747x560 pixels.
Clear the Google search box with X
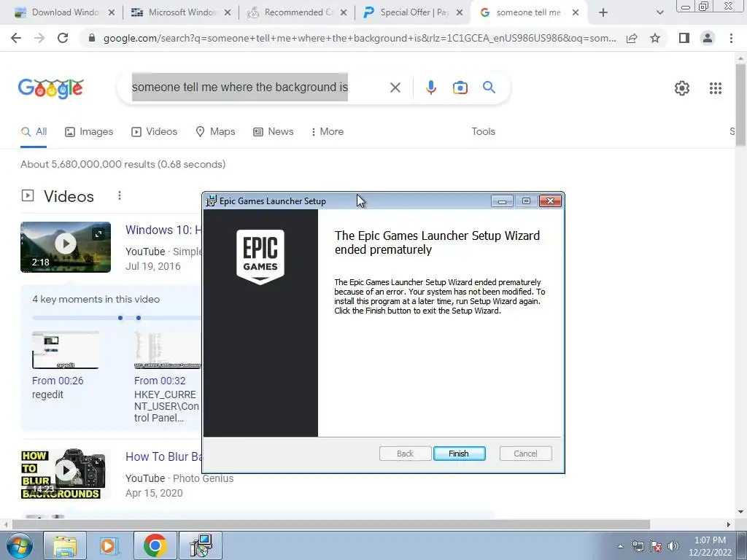click(x=395, y=87)
